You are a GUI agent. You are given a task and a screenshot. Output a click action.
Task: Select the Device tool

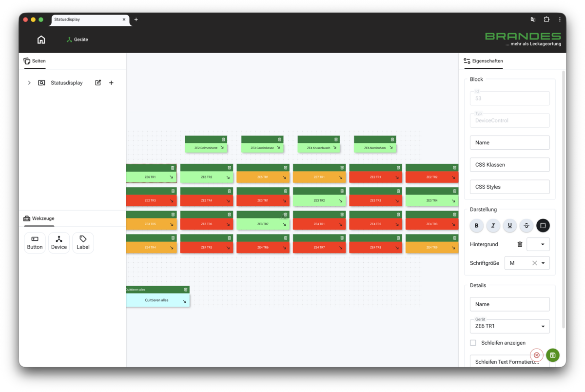[59, 243]
